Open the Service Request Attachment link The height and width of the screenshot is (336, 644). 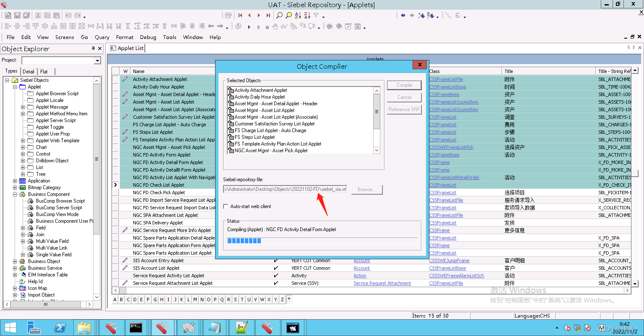pos(382,283)
